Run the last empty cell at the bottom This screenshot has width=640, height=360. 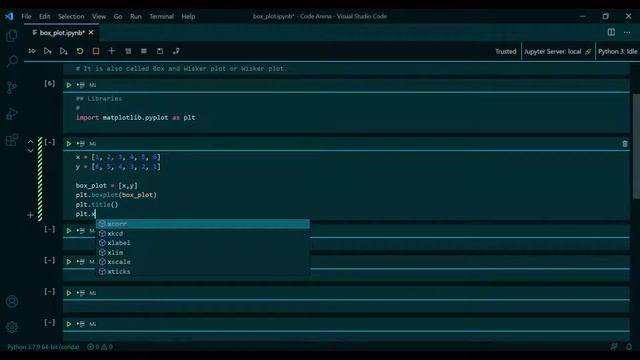tap(69, 324)
